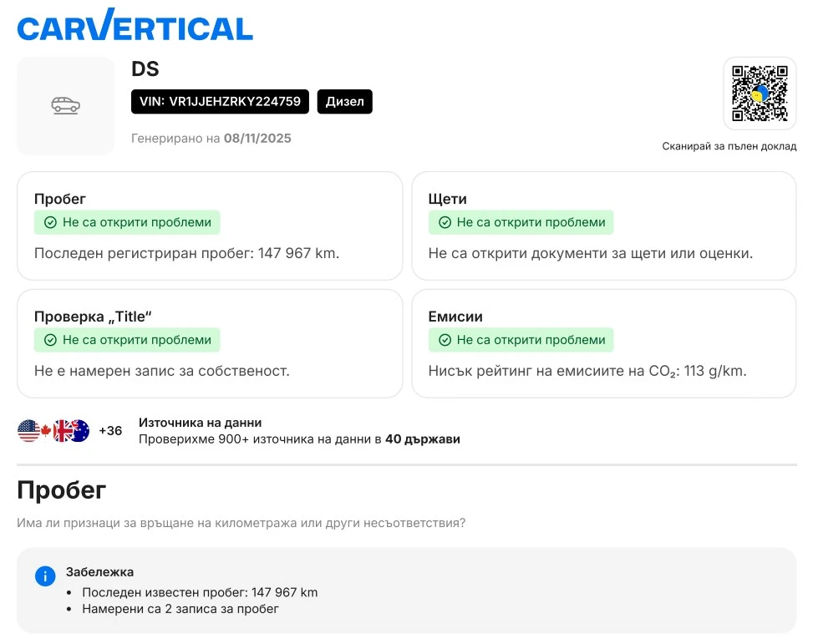Screen dimensions: 813x644
Task: Click the green checkmark under Пробег card
Action: click(50, 222)
